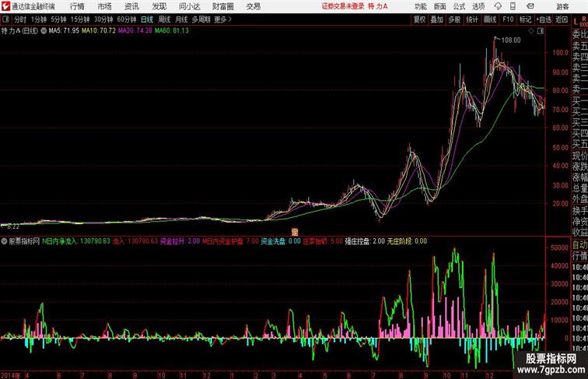The height and width of the screenshot is (379, 588).
Task: Open the 选项 menu
Action: 478,6
